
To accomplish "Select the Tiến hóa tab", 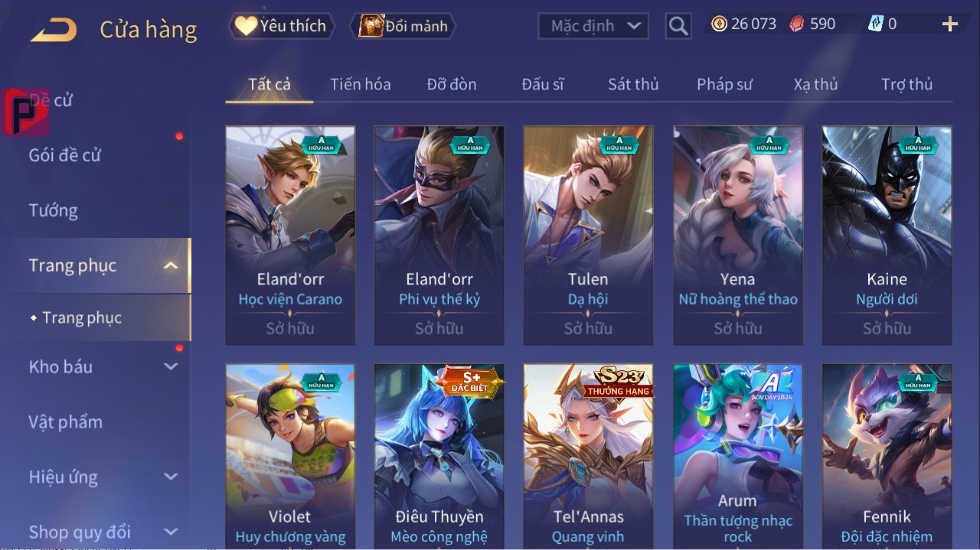I will pyautogui.click(x=361, y=84).
